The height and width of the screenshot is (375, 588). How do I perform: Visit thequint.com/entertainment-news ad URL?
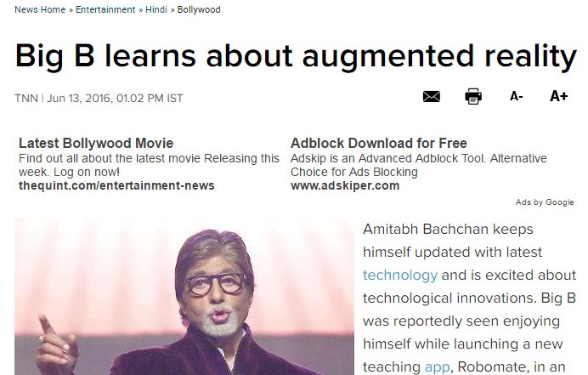tap(116, 185)
